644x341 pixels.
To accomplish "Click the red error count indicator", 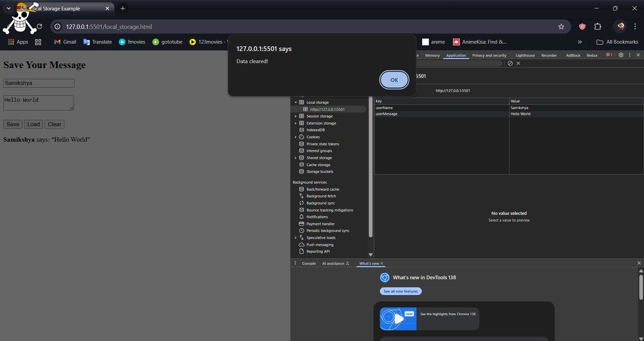I will (x=609, y=55).
